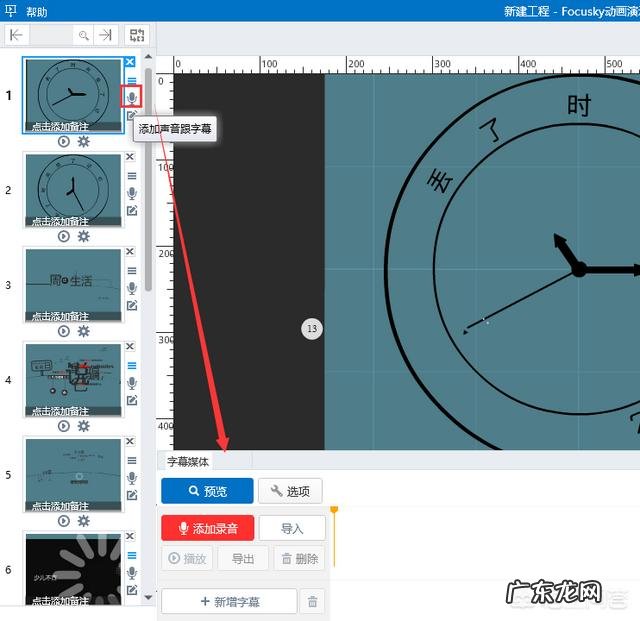Screen dimensions: 640x621
Task: Play slide 2 using its play icon
Action: click(x=64, y=236)
